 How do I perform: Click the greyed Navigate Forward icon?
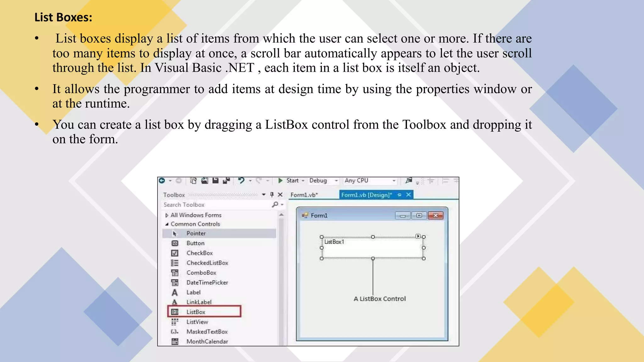(x=179, y=181)
